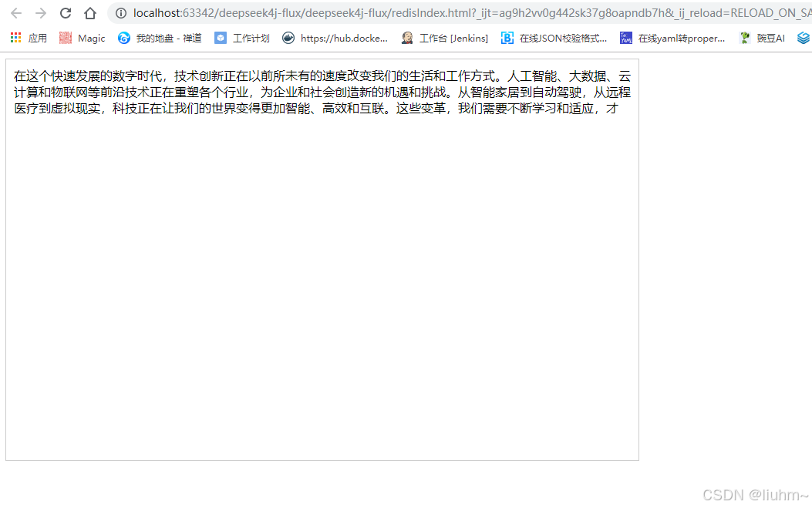The width and height of the screenshot is (812, 508).
Task: Click the blue layered bookmark icon after 豌豆AI
Action: tap(804, 38)
